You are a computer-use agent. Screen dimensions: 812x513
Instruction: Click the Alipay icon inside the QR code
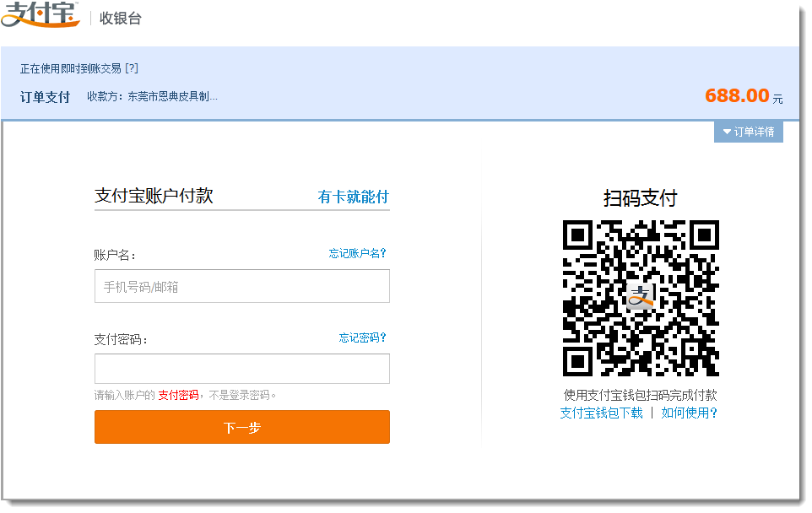coord(641,295)
